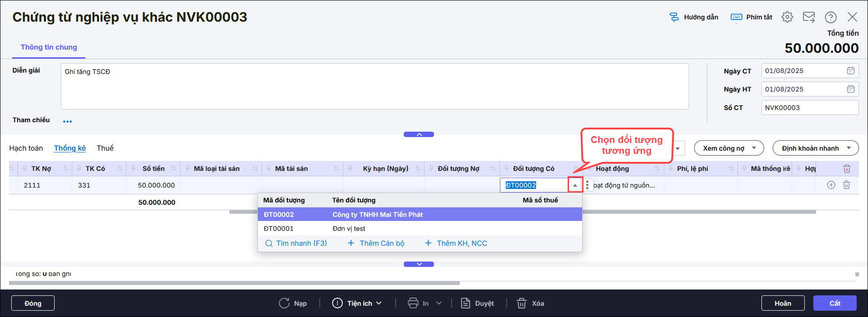Open the dropdown left of Xem công nợ

point(678,148)
